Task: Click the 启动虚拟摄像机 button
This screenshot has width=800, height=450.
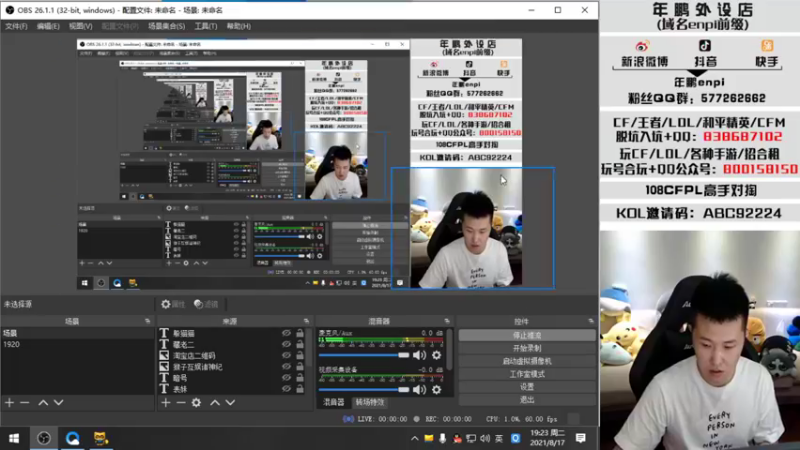Action: tap(527, 361)
